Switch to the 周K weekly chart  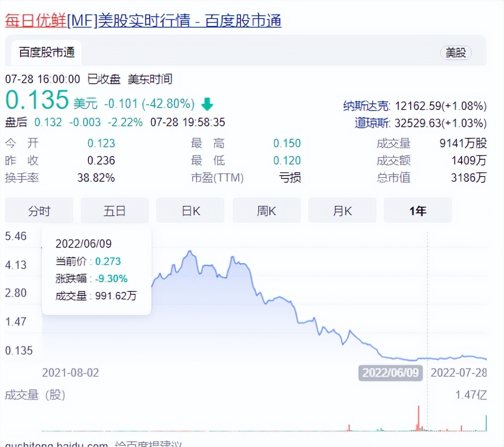pos(266,210)
